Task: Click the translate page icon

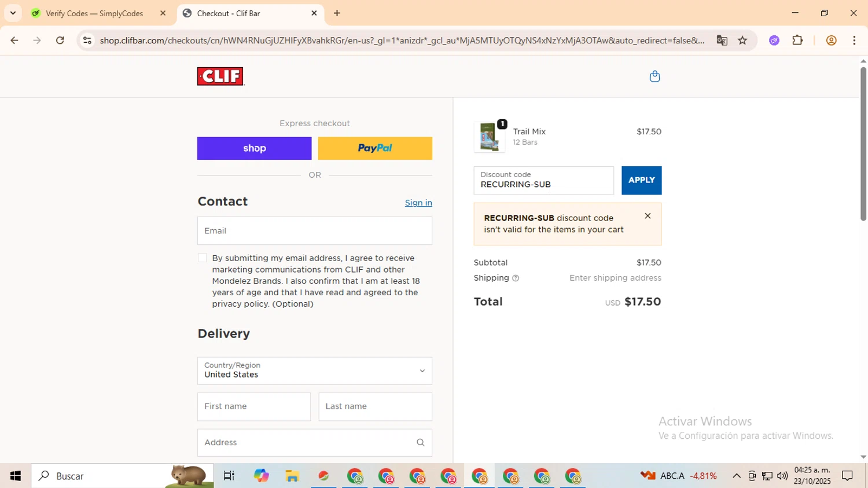Action: [x=722, y=41]
